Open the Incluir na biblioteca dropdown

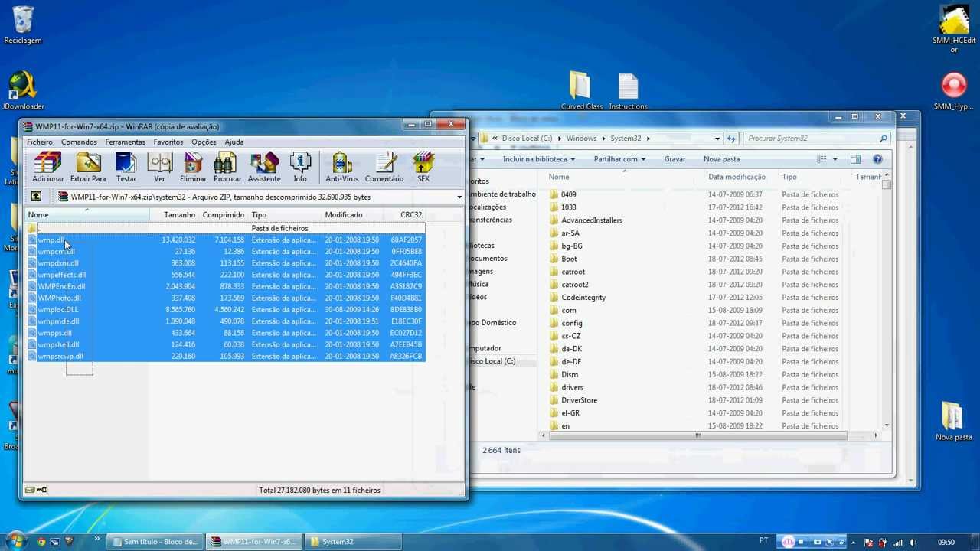[539, 159]
